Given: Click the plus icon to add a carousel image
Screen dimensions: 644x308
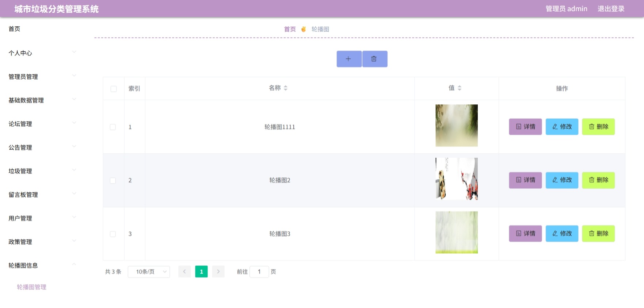Looking at the screenshot, I should click(x=349, y=59).
